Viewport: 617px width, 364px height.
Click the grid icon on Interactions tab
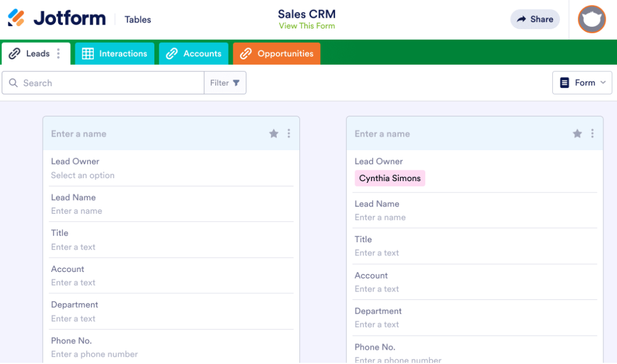pos(88,53)
